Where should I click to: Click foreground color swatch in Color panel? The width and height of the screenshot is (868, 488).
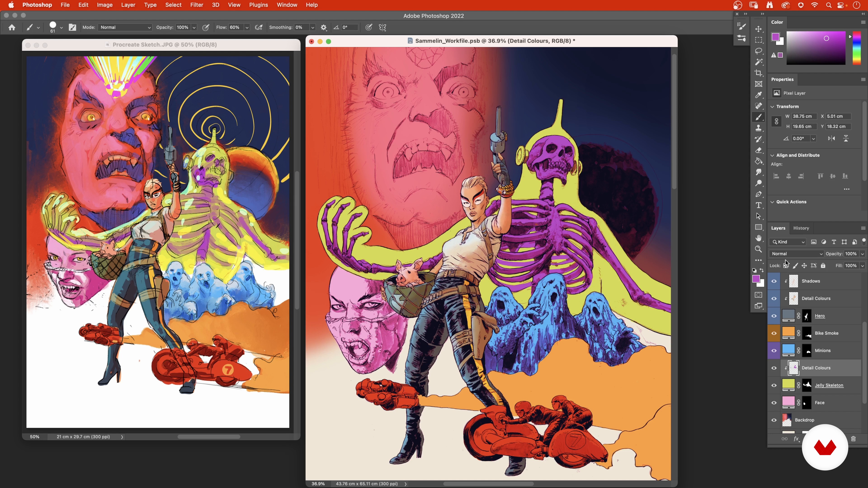point(776,37)
